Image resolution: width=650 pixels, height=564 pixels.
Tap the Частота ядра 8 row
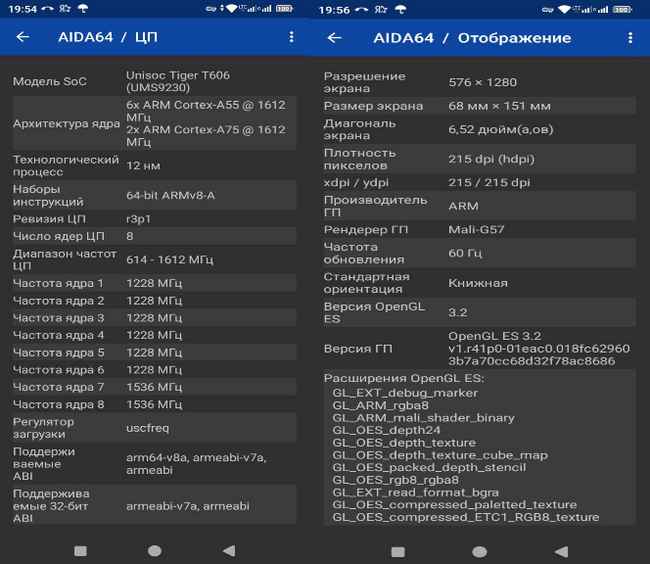point(155,404)
